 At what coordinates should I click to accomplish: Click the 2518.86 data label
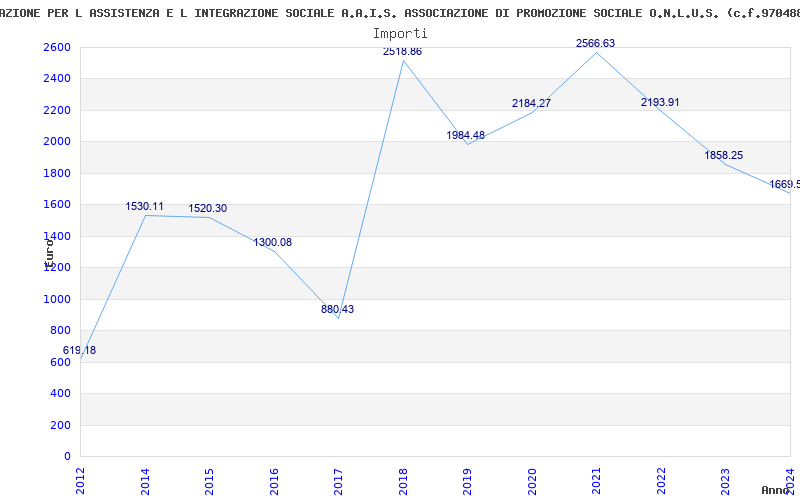pyautogui.click(x=403, y=52)
